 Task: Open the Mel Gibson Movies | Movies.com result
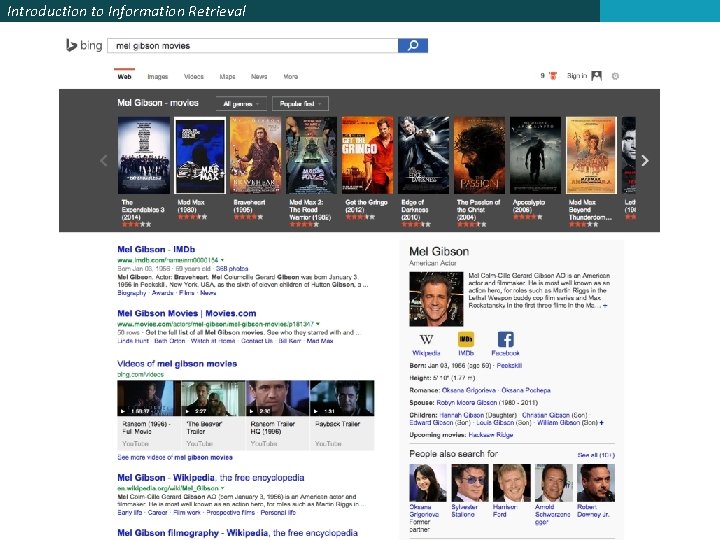coord(186,313)
